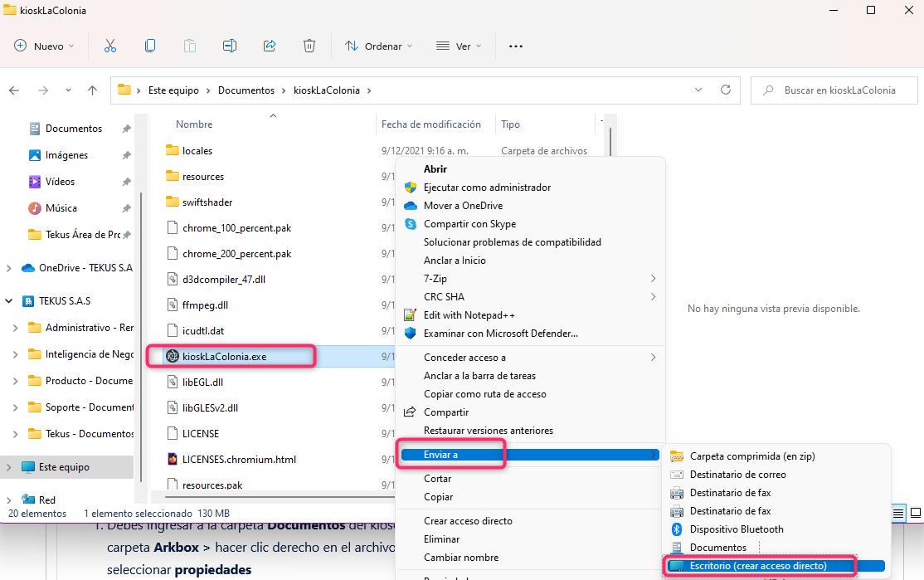924x580 pixels.
Task: Select Carpeta comprimida (en zip) option
Action: [752, 456]
